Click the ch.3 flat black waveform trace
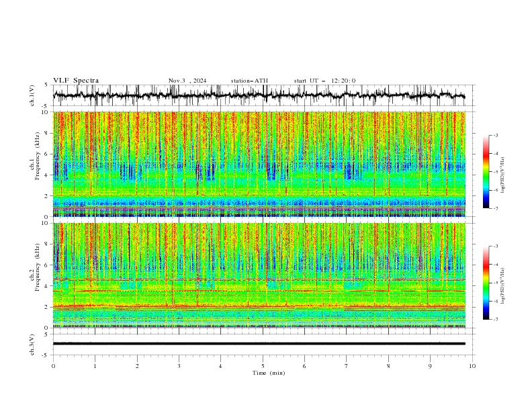The height and width of the screenshot is (411, 532). (x=259, y=344)
